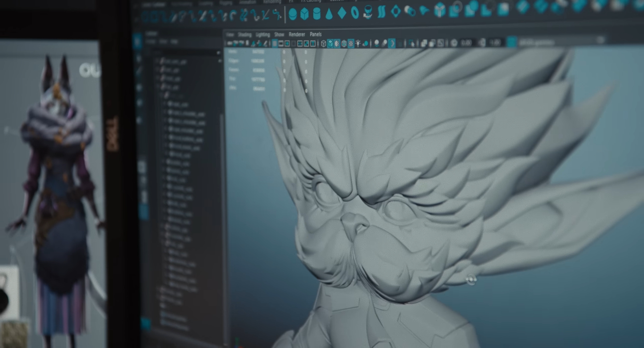Toggle textured display in the viewport
This screenshot has height=348, width=644.
tap(351, 44)
